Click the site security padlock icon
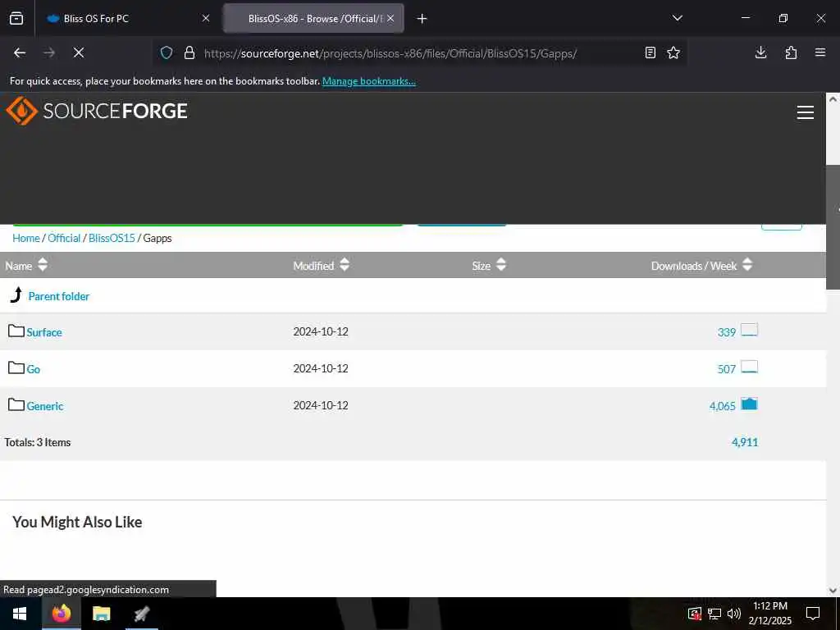 click(x=189, y=52)
